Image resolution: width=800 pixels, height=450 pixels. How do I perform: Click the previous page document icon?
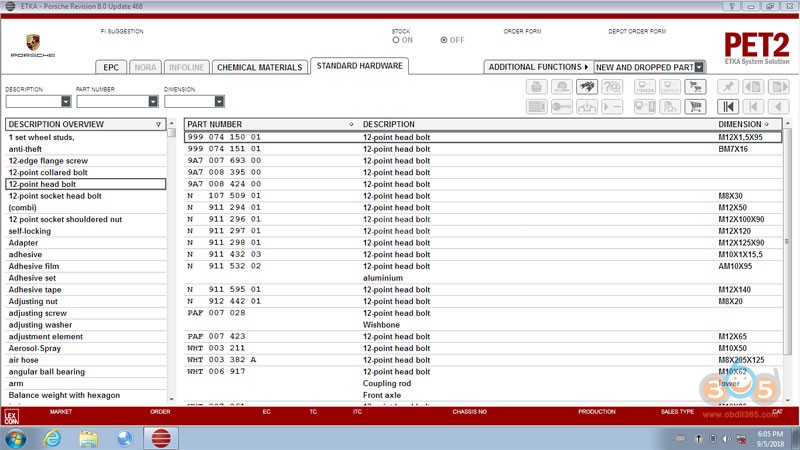click(x=753, y=87)
